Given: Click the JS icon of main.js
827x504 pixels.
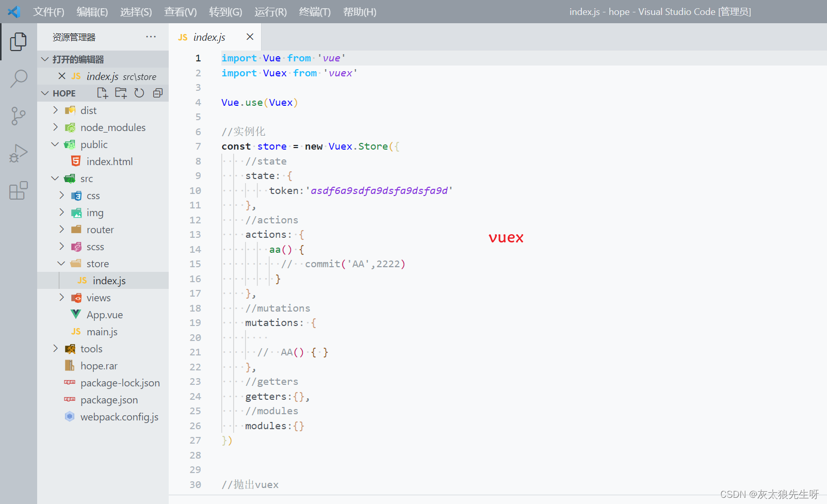Looking at the screenshot, I should [x=76, y=331].
